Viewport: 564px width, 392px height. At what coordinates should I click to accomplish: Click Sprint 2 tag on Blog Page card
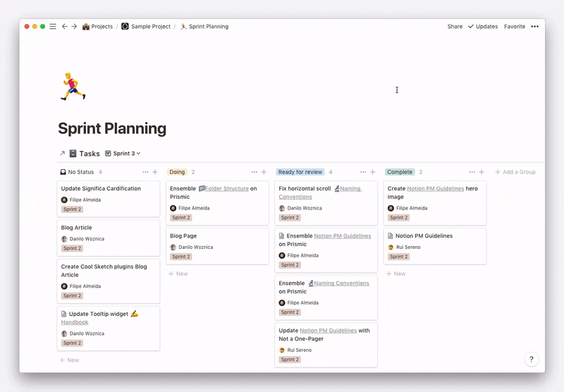point(181,257)
